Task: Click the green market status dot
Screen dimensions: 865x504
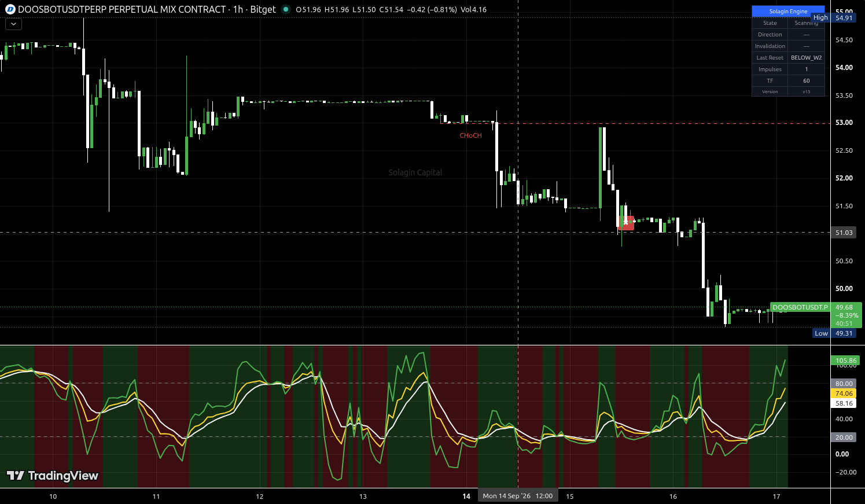Action: point(286,9)
